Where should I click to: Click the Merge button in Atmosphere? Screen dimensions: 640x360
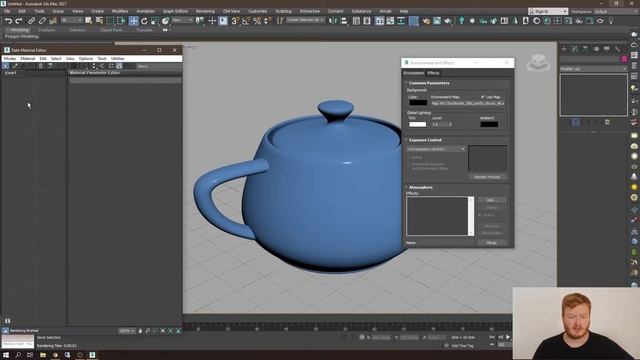coord(492,243)
